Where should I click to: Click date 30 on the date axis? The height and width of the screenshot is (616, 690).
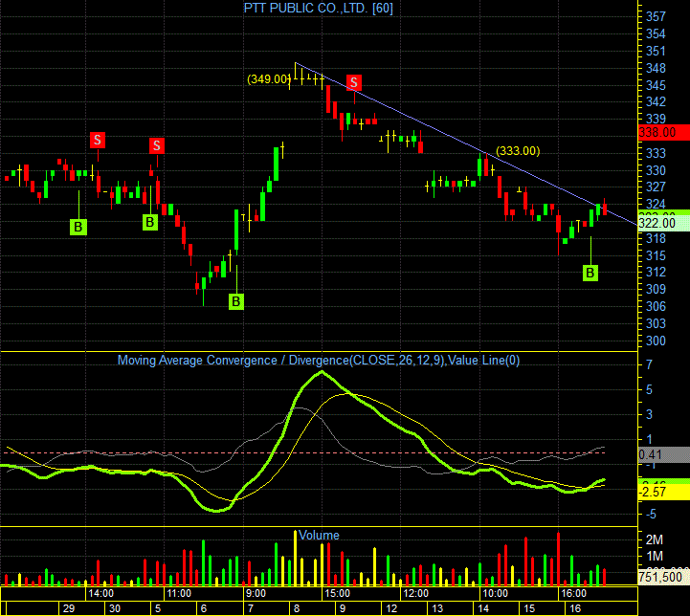tap(115, 608)
